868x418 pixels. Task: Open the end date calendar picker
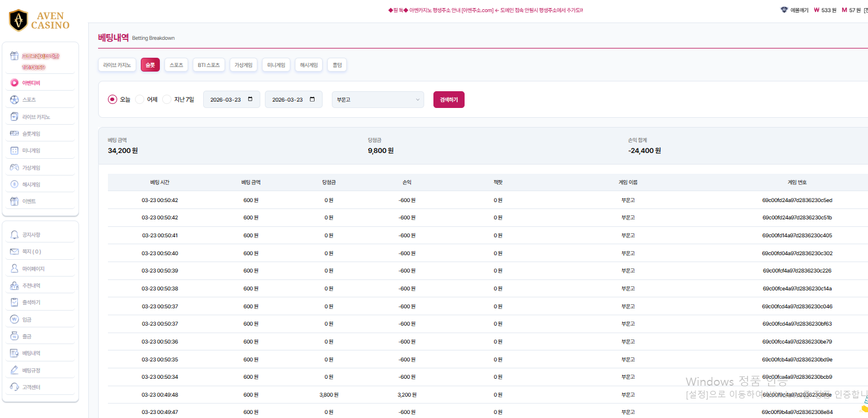coord(312,99)
